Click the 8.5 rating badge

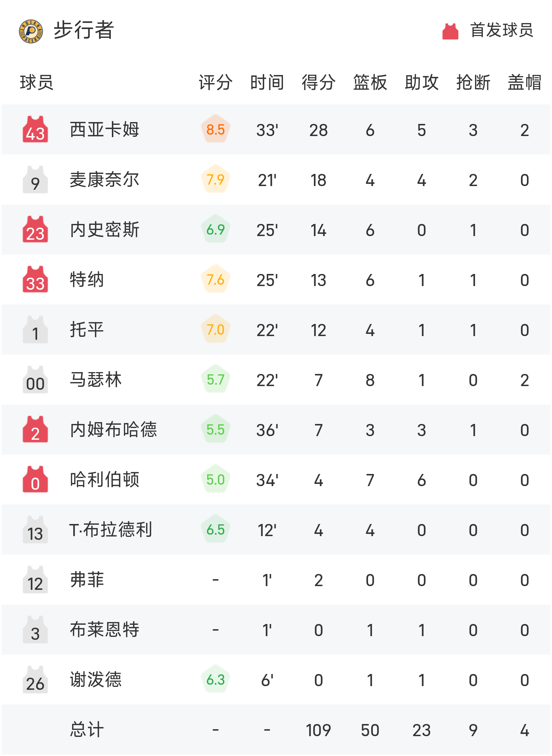click(216, 129)
